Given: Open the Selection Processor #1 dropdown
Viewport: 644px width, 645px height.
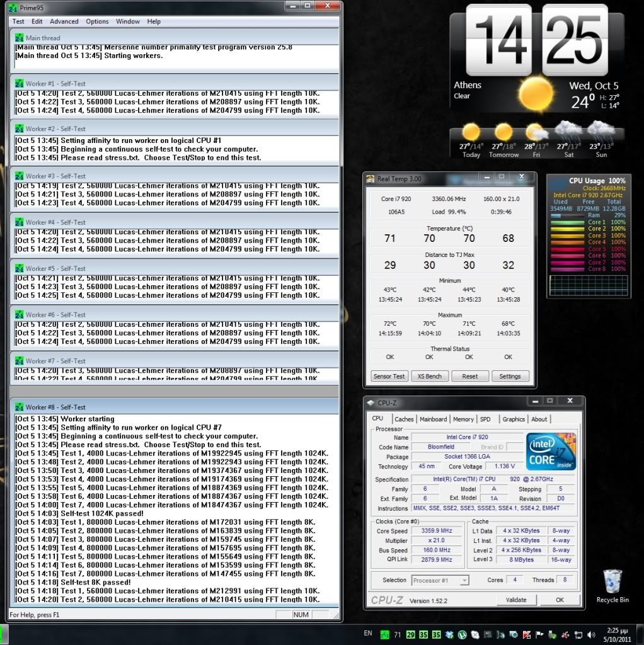Looking at the screenshot, I should coord(440,580).
